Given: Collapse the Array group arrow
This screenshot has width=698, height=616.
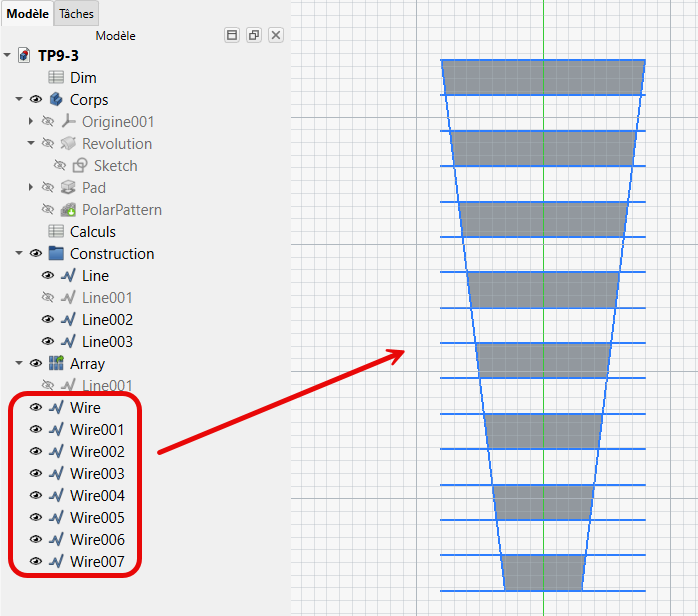Looking at the screenshot, I should pyautogui.click(x=19, y=364).
